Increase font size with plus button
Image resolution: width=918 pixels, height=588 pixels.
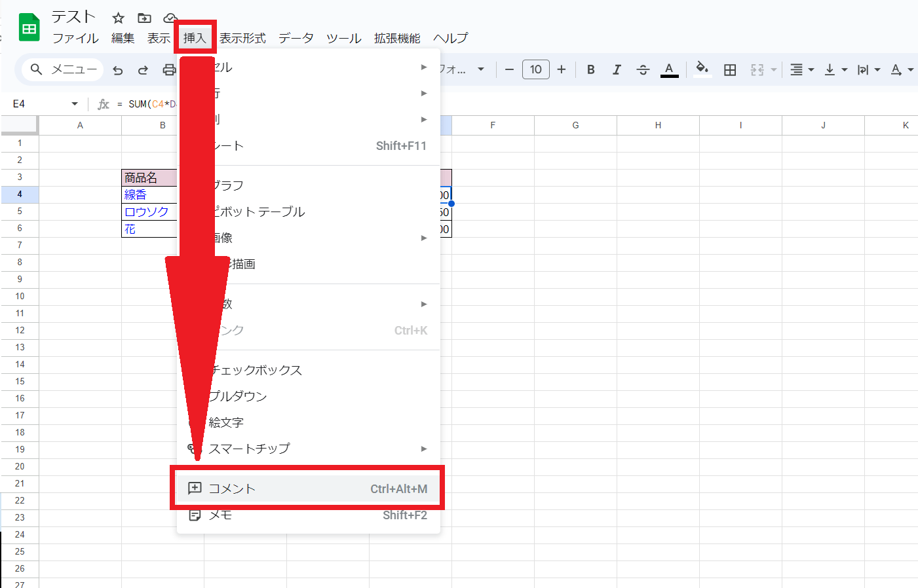[x=562, y=69]
